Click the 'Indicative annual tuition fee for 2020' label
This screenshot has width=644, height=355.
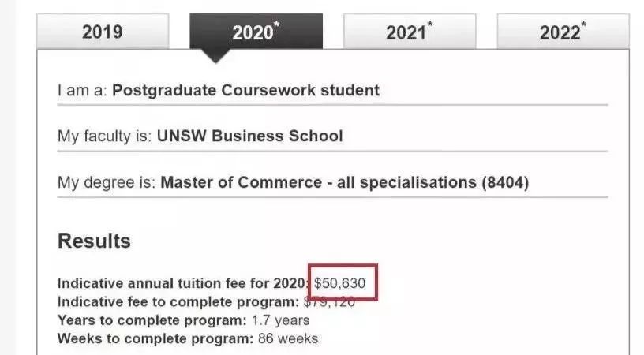pos(185,282)
